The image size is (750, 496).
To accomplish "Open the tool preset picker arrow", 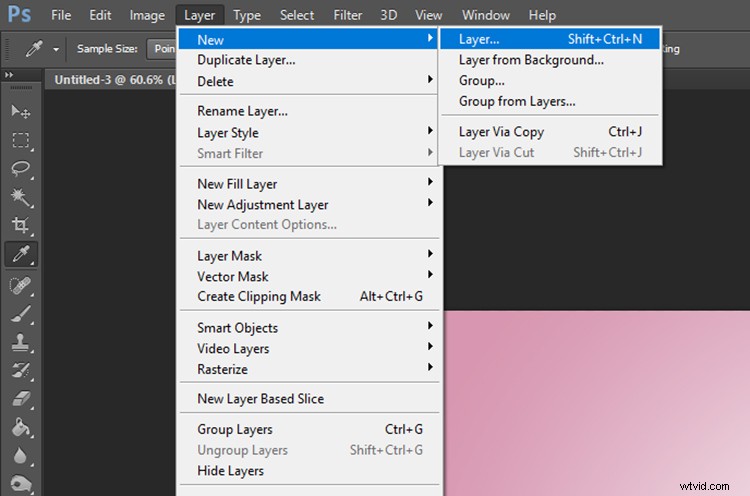I will click(x=56, y=49).
